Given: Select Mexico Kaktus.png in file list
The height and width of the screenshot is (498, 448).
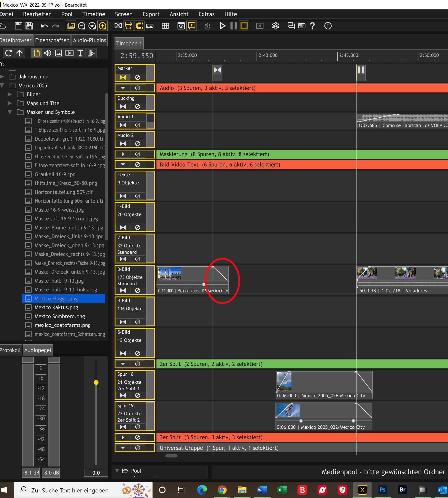Looking at the screenshot, I should click(x=56, y=307).
